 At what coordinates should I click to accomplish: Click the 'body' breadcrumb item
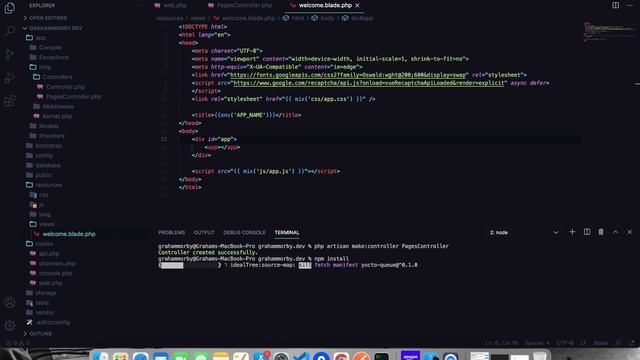pos(323,18)
